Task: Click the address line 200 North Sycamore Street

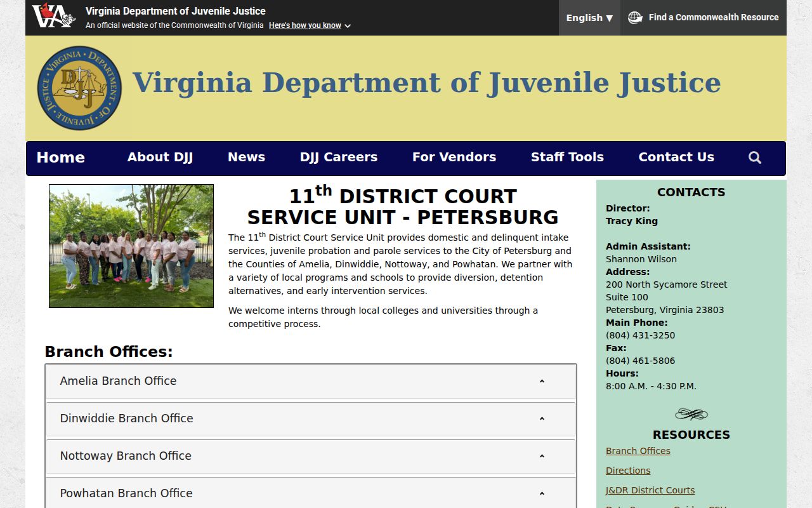Action: 667,284
